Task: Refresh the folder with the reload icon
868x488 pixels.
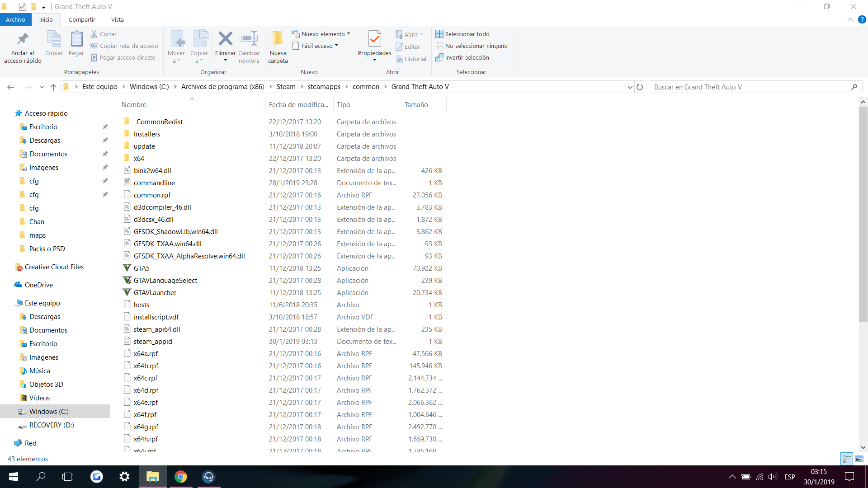Action: click(x=640, y=87)
